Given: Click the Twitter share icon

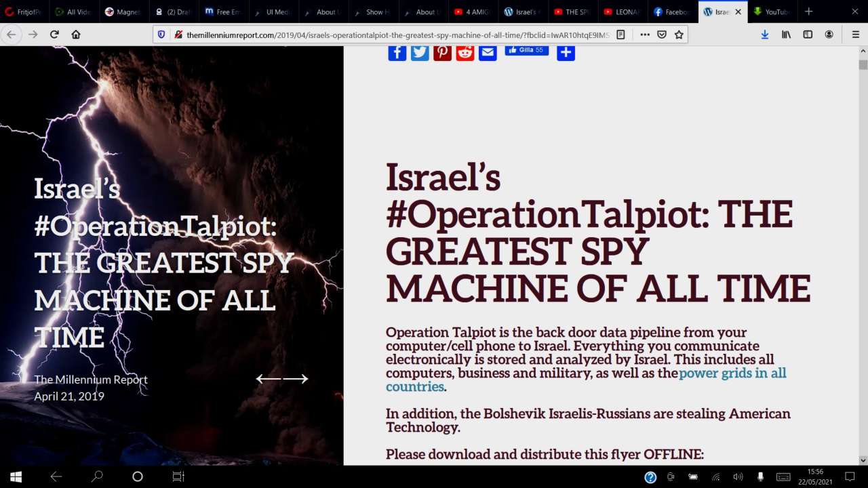Looking at the screenshot, I should [x=420, y=52].
